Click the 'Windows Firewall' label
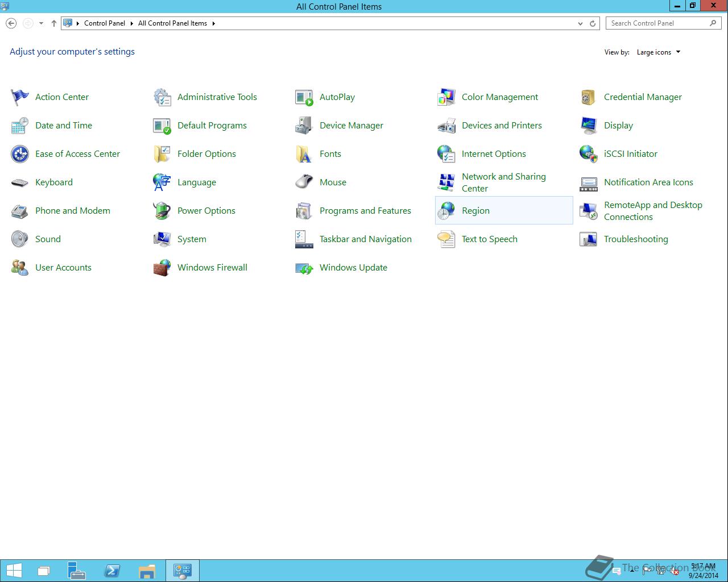728x582 pixels. click(x=212, y=268)
